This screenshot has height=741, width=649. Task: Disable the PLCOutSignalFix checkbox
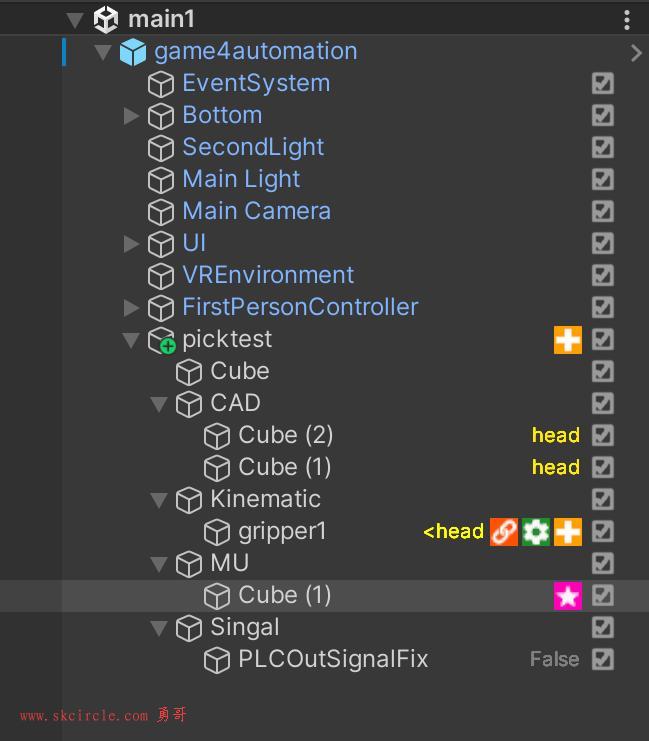[602, 660]
